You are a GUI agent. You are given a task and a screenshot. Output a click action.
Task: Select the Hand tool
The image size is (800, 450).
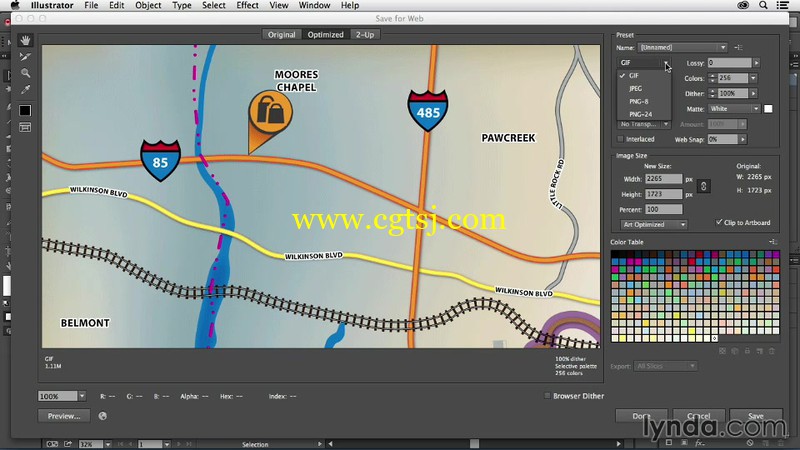tap(25, 40)
